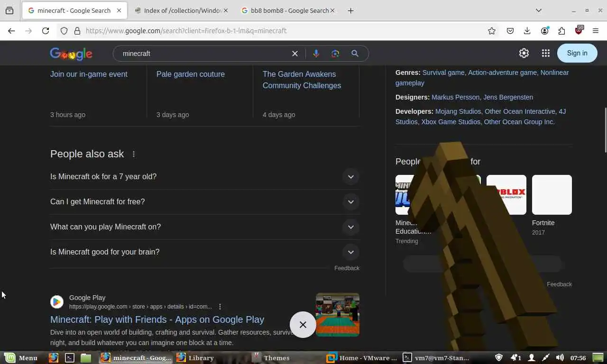Open 'Pale garden couture' card
Image resolution: width=607 pixels, height=364 pixels.
[191, 74]
